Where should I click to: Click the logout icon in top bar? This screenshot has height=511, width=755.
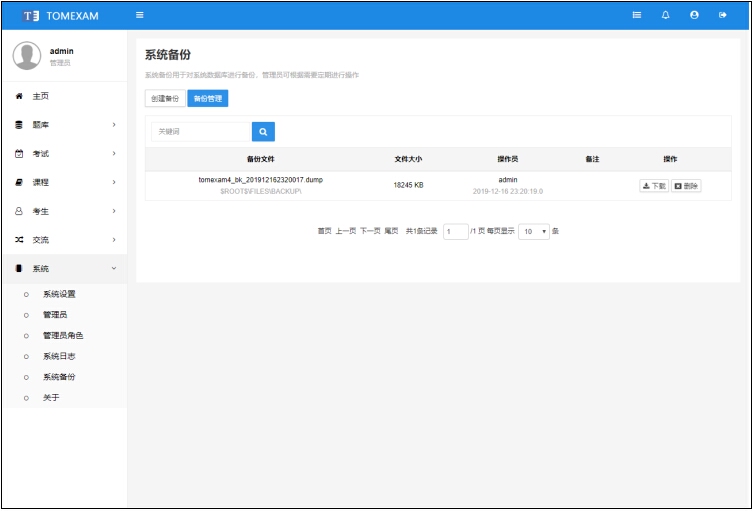coord(722,15)
